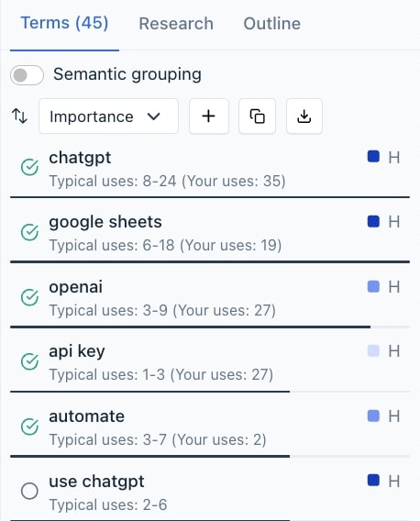Open the Outline tab
Screen dimensions: 420x521
click(272, 24)
